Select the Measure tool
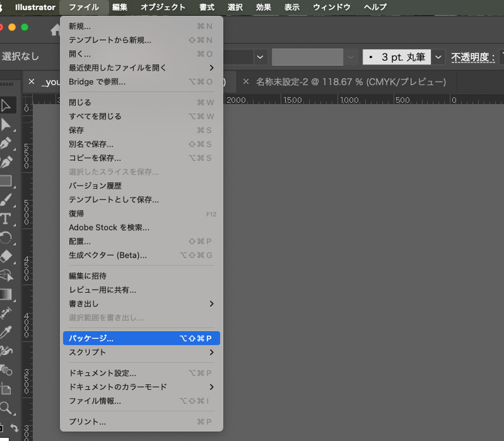Image resolution: width=504 pixels, height=441 pixels. (x=6, y=313)
